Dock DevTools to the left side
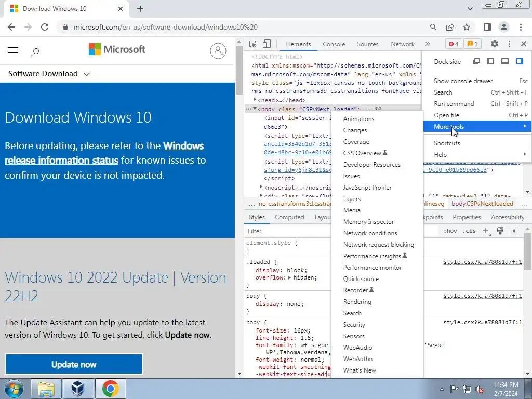The height and width of the screenshot is (399, 532). (x=490, y=61)
